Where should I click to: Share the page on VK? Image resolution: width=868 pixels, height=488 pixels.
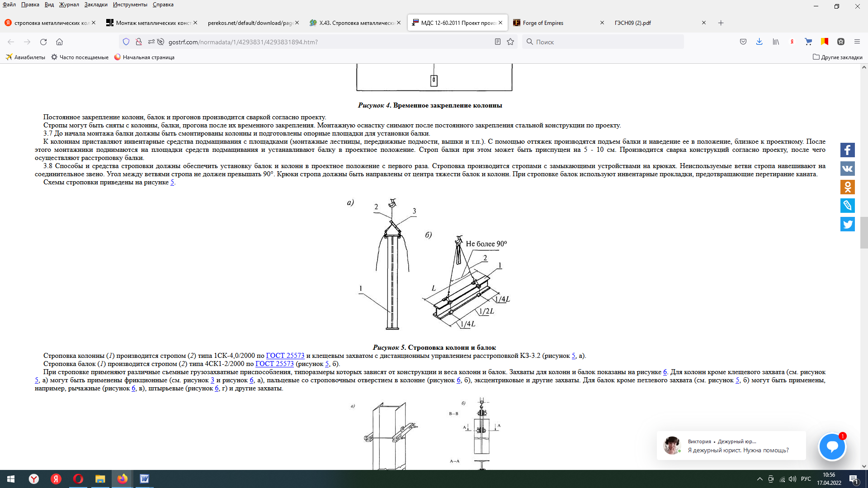[848, 169]
